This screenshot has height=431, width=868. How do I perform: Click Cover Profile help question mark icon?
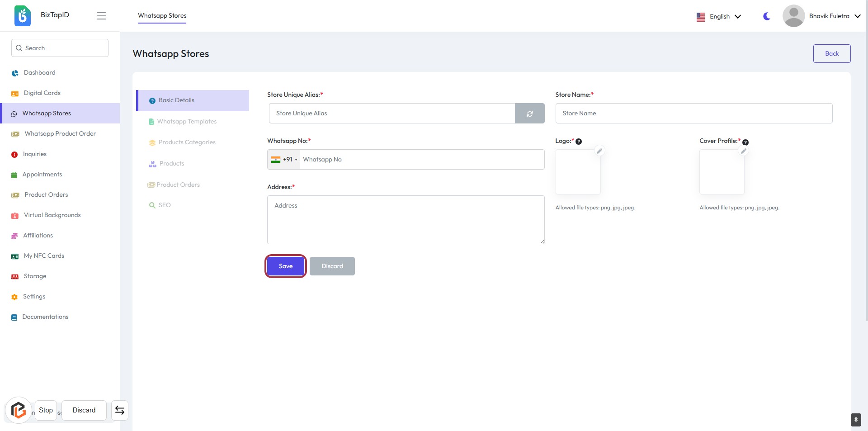click(x=745, y=142)
